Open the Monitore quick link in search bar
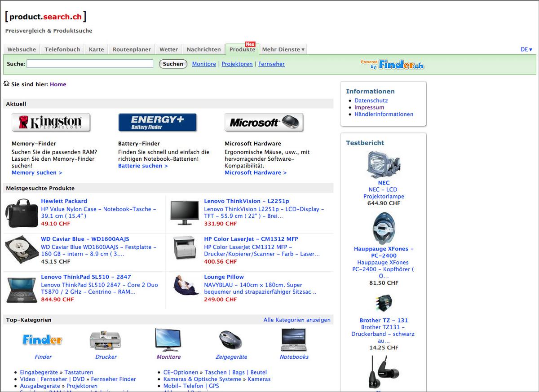Image resolution: width=539 pixels, height=392 pixels. click(x=204, y=64)
